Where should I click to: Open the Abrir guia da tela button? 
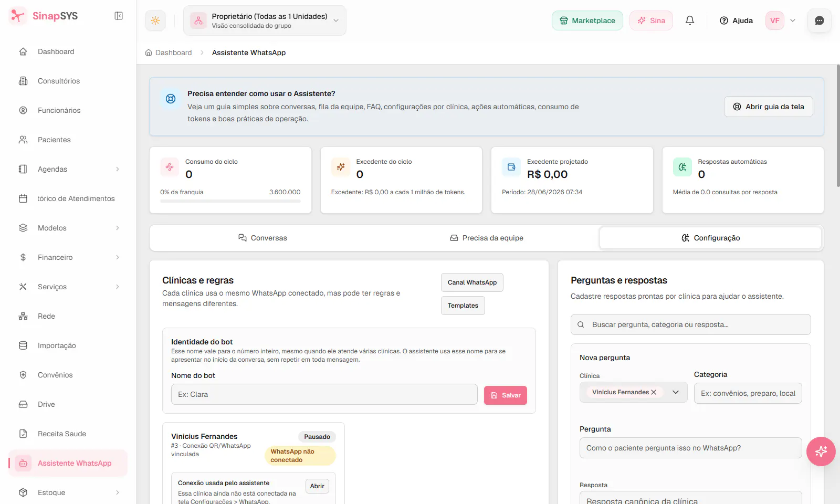(769, 107)
